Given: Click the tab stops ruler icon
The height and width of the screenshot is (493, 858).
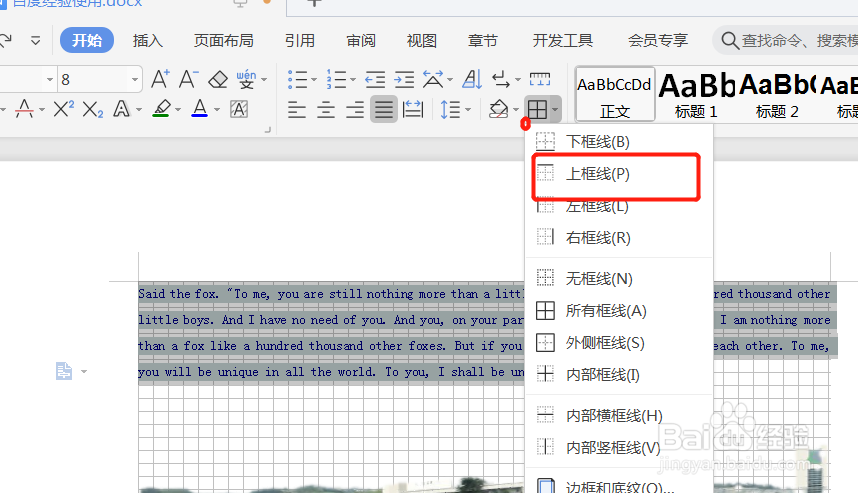Looking at the screenshot, I should pos(540,79).
